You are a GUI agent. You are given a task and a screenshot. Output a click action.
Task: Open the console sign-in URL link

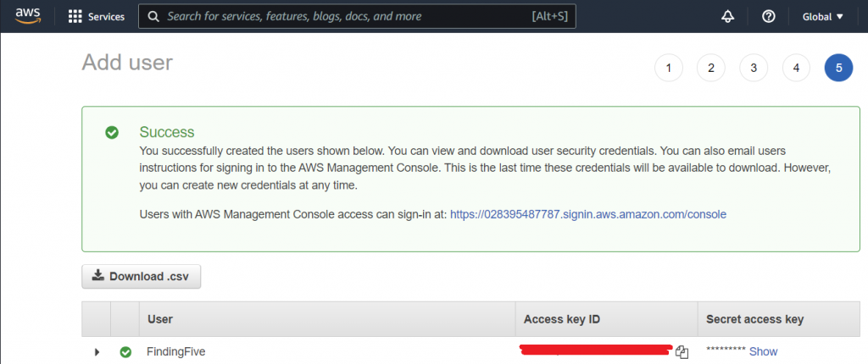coord(588,214)
